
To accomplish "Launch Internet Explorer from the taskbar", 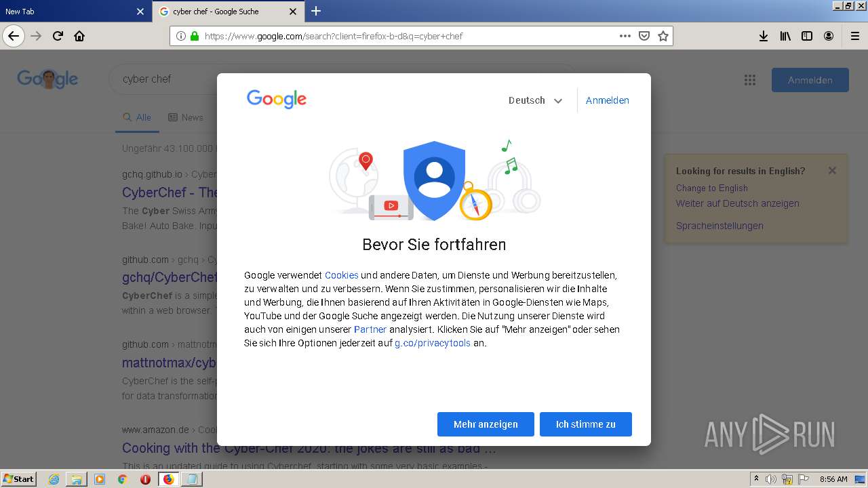I will pyautogui.click(x=54, y=479).
